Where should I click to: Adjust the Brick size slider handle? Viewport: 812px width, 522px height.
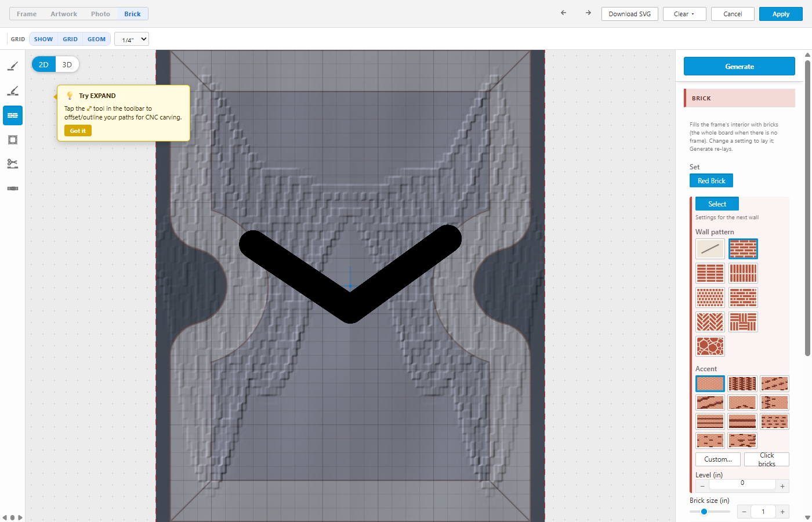tap(704, 512)
